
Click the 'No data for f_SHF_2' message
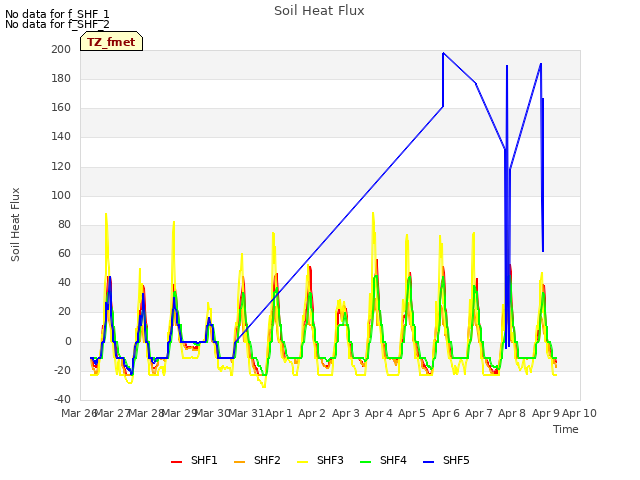[x=57, y=24]
